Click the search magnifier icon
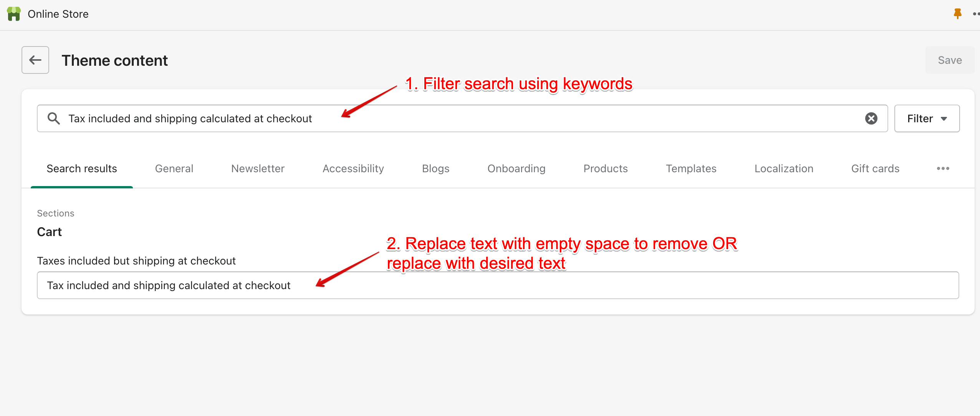The height and width of the screenshot is (416, 980). click(x=54, y=118)
